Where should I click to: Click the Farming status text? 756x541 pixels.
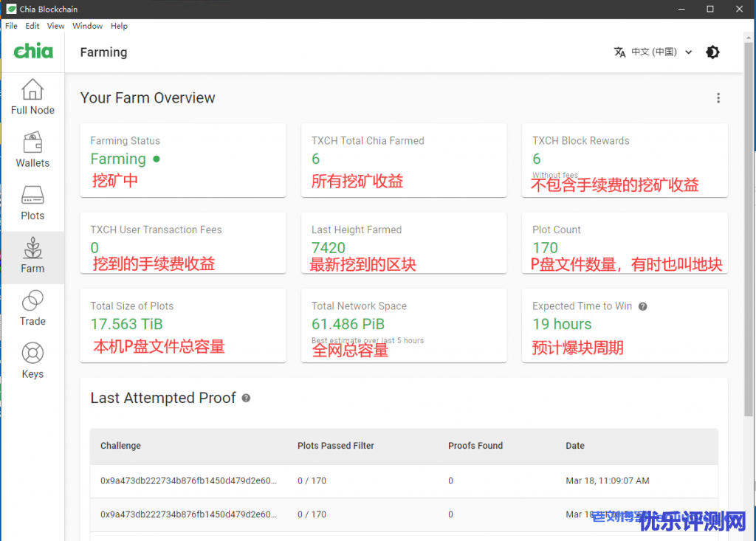(x=118, y=159)
